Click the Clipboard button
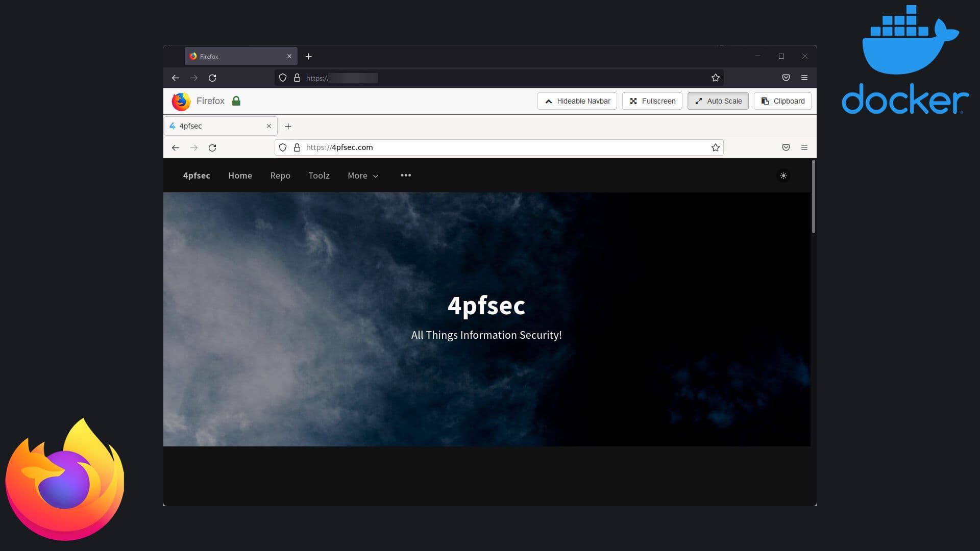This screenshot has width=980, height=551. click(782, 101)
